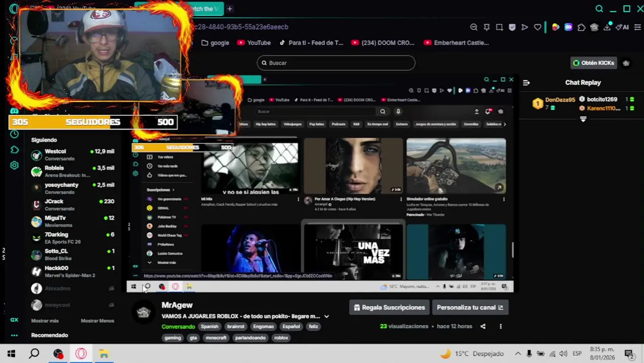Image resolution: width=644 pixels, height=363 pixels.
Task: Click the AI button in the browser toolbar
Action: tap(622, 27)
